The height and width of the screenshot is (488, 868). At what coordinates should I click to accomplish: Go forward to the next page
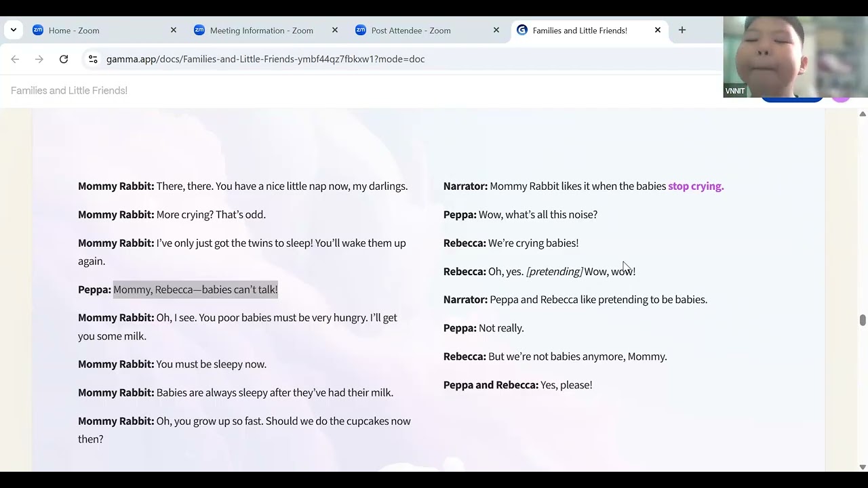tap(39, 59)
